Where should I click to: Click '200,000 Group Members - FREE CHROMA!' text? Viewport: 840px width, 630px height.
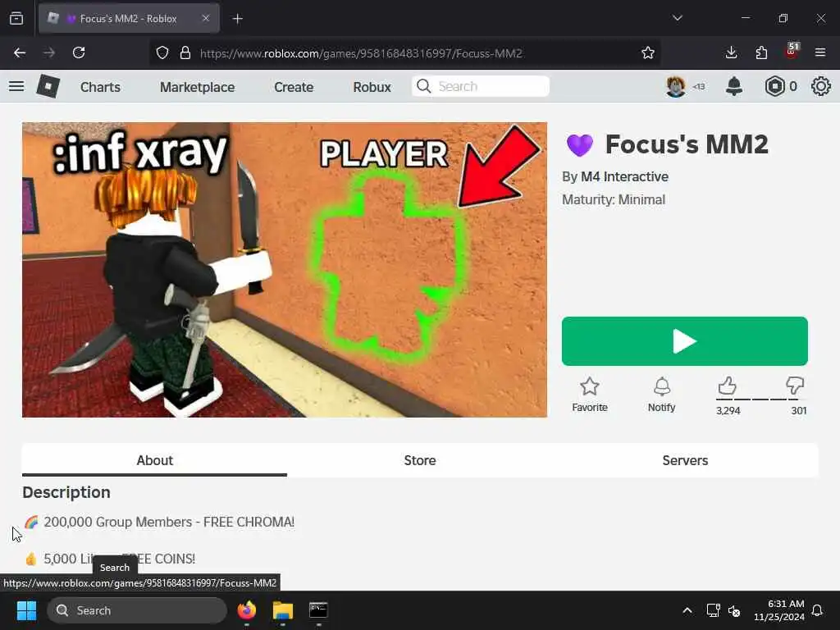169,522
